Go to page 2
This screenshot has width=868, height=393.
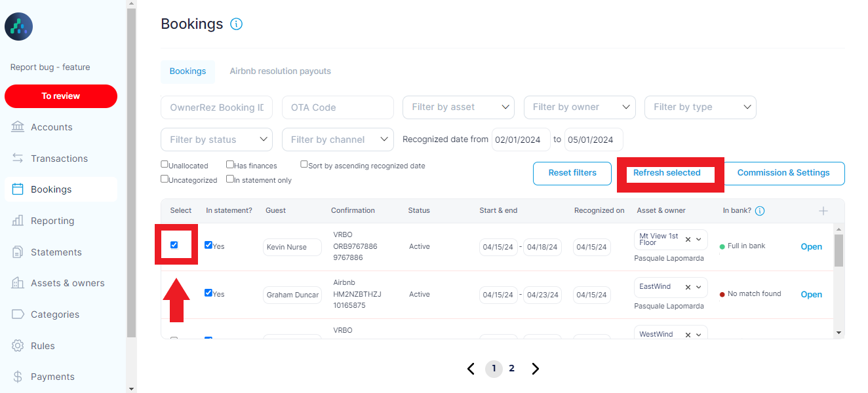[x=511, y=369]
